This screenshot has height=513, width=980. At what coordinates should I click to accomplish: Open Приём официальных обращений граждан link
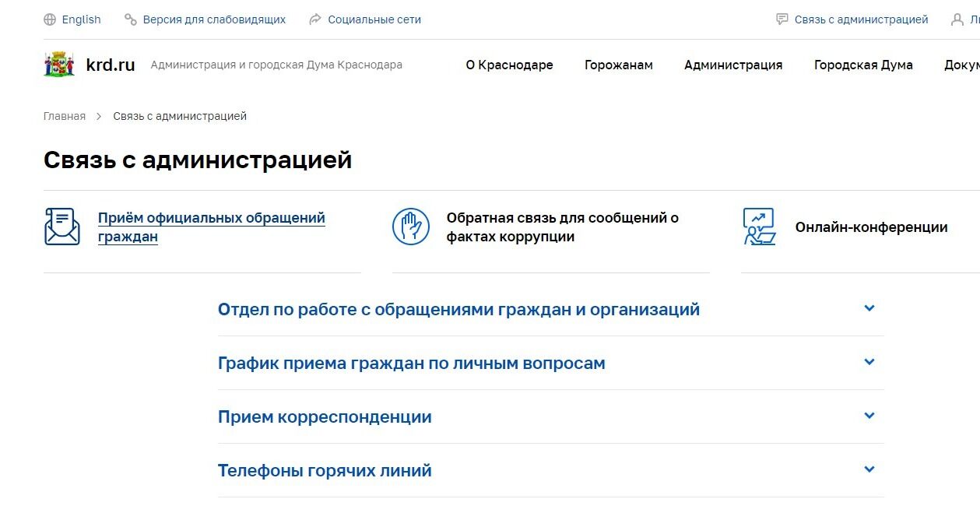pos(212,227)
